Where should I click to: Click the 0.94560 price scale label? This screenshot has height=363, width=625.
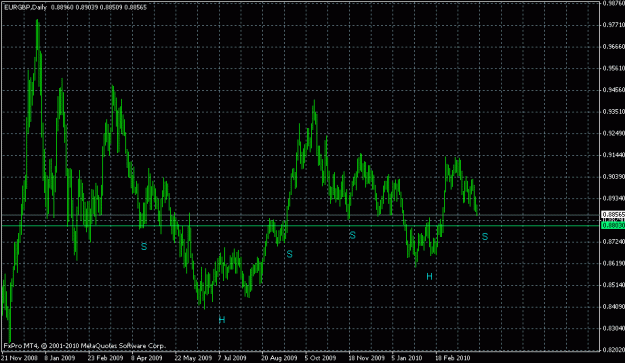(614, 90)
